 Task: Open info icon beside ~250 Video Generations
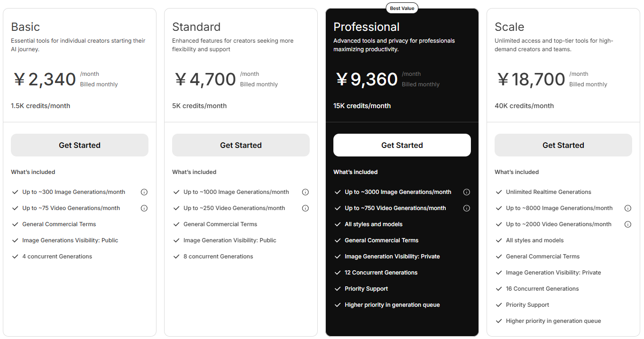point(305,208)
